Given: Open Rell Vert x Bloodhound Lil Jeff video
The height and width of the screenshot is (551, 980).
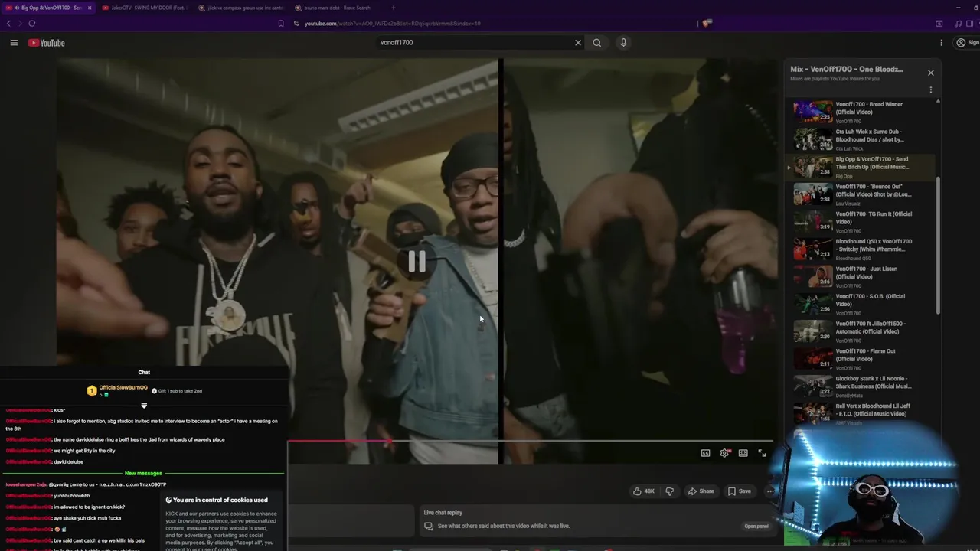Looking at the screenshot, I should [x=861, y=414].
